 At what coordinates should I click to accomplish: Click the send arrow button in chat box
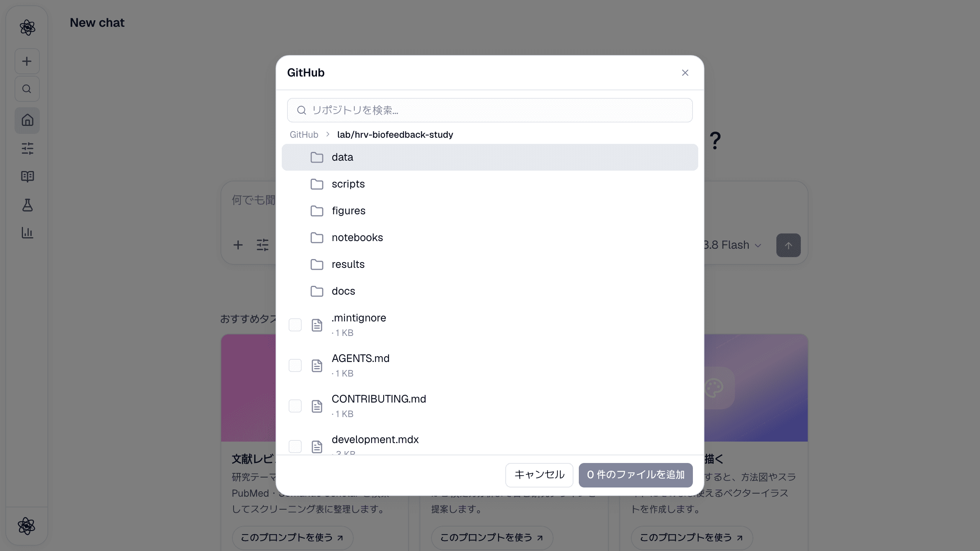tap(788, 245)
